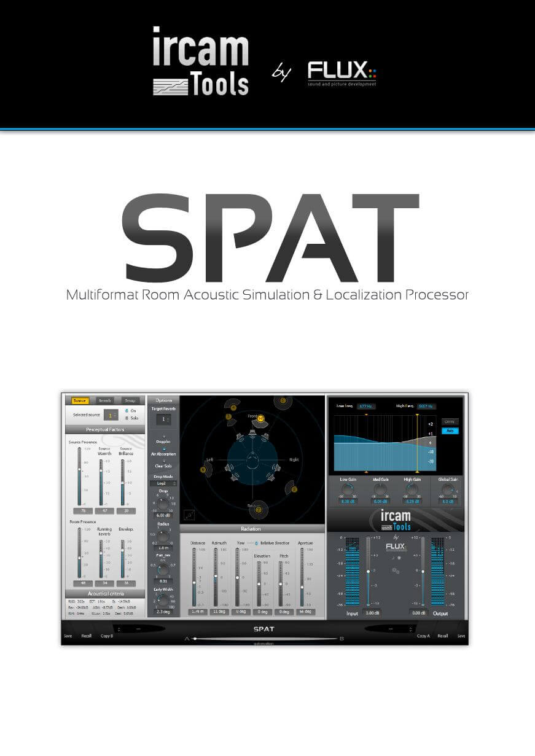Adjust the Yaw slider

pyautogui.click(x=237, y=577)
